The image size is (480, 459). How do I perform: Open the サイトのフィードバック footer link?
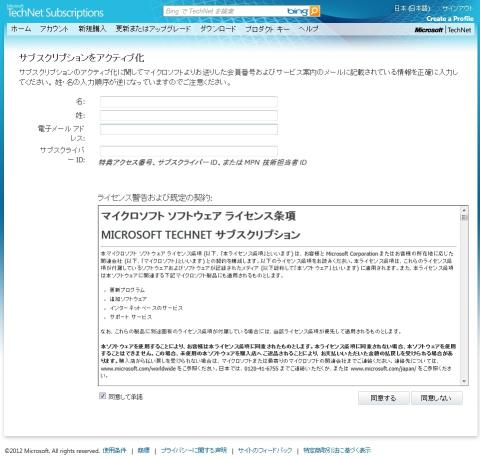265,450
